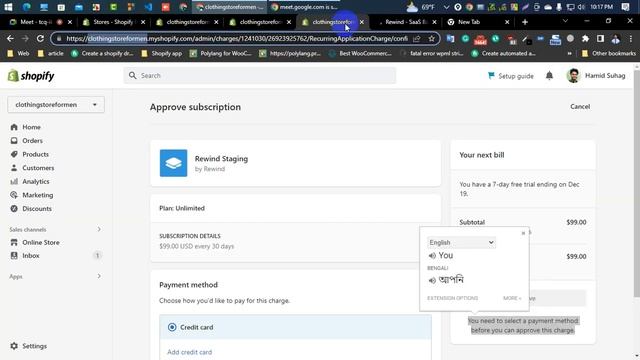The width and height of the screenshot is (640, 360).
Task: Open the Web bookmark folder
Action: click(18, 53)
